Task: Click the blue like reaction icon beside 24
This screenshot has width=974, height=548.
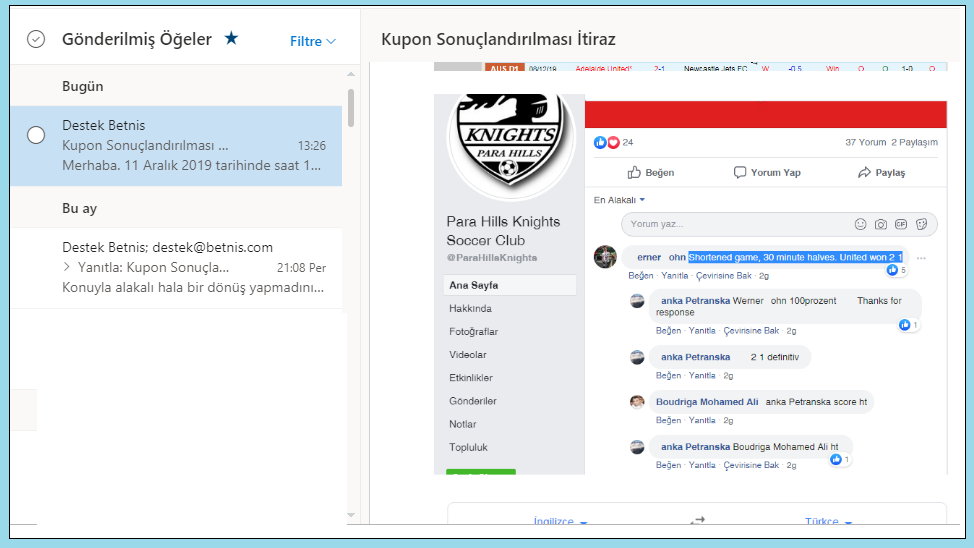Action: (600, 142)
